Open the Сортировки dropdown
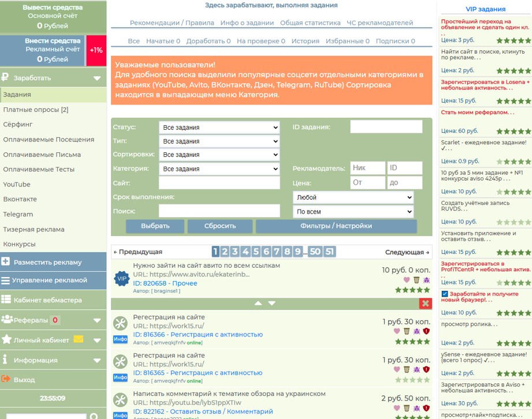 coord(219,155)
